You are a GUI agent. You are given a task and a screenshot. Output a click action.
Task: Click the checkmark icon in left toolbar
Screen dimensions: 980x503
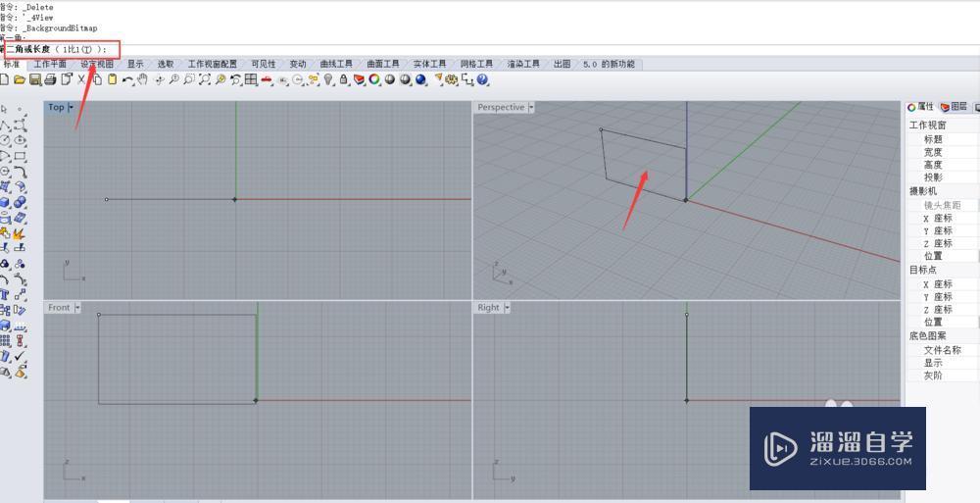click(20, 356)
